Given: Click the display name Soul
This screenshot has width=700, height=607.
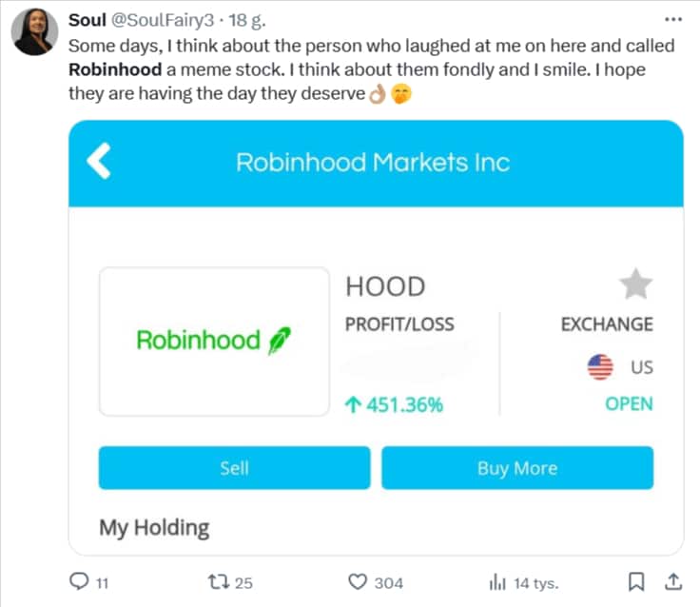Looking at the screenshot, I should (87, 21).
